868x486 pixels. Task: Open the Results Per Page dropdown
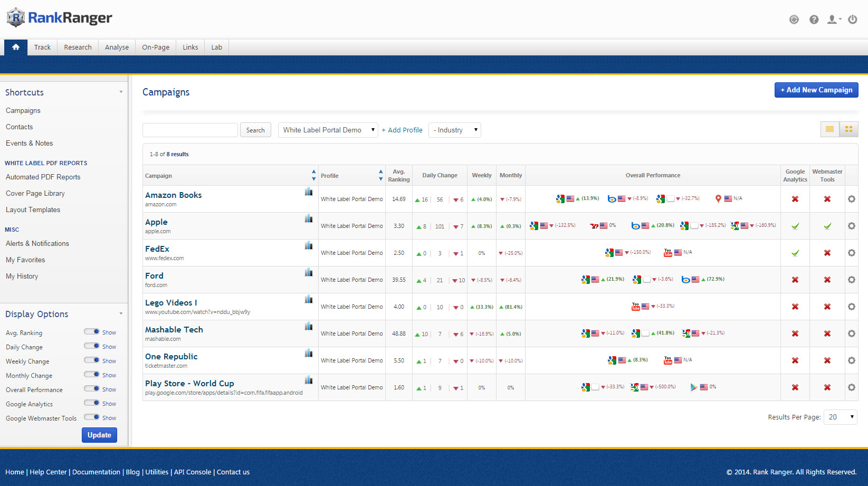pos(840,417)
